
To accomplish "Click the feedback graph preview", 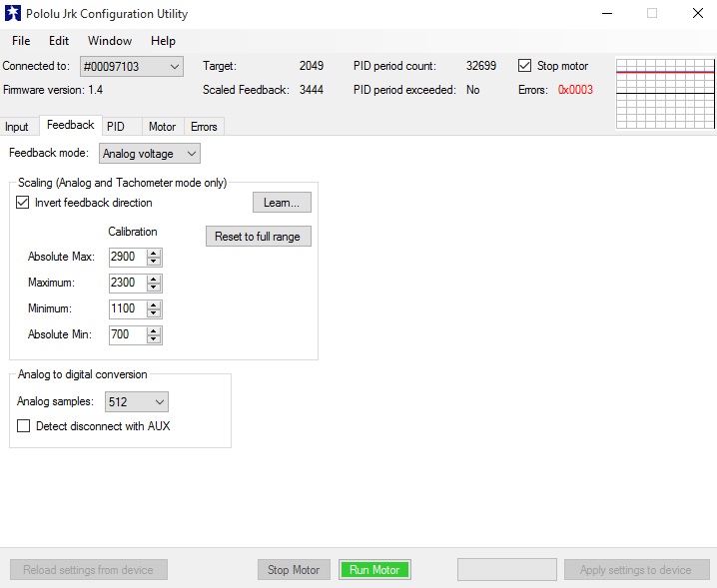I will 665,93.
